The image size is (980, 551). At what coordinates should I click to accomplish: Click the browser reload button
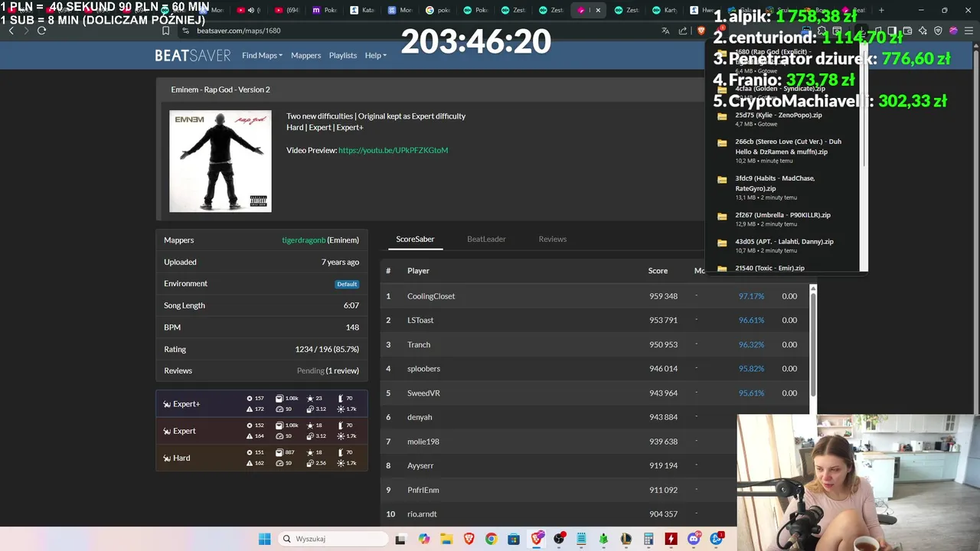41,31
